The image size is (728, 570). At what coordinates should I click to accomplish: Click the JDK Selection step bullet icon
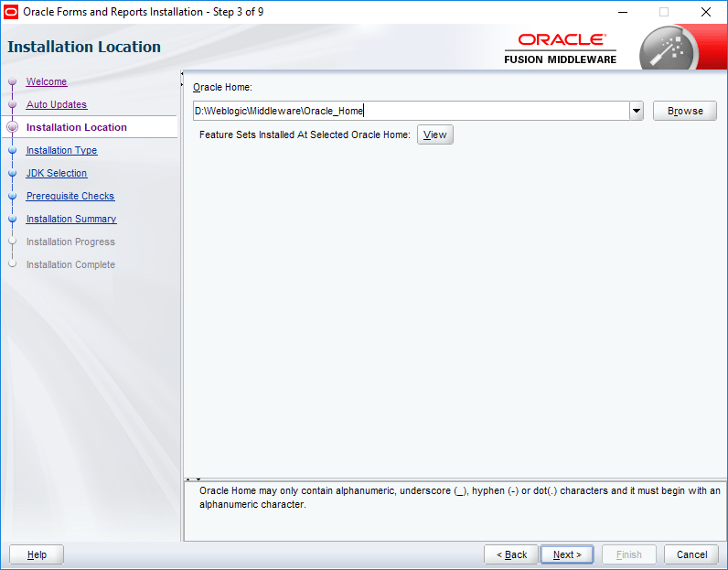(13, 173)
